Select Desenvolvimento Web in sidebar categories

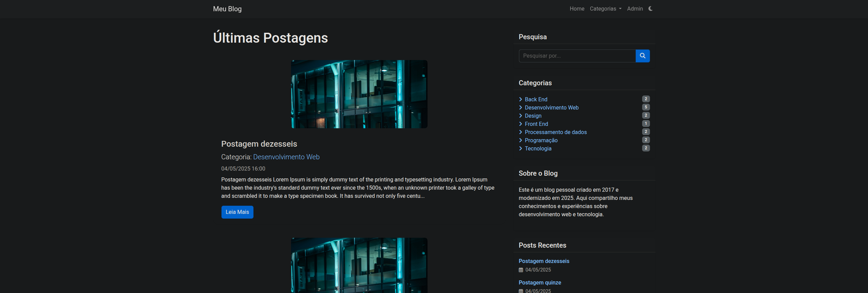(x=551, y=107)
